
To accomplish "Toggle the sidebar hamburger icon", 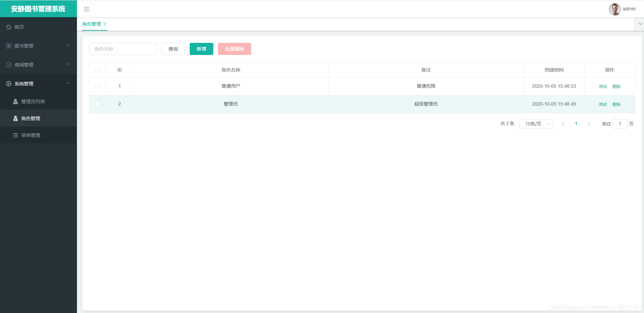I will [87, 9].
